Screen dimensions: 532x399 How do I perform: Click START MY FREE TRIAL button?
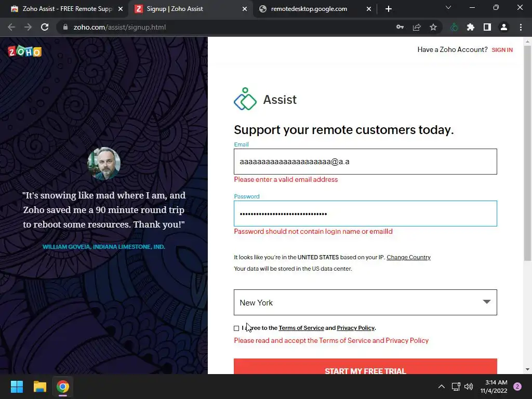365,366
